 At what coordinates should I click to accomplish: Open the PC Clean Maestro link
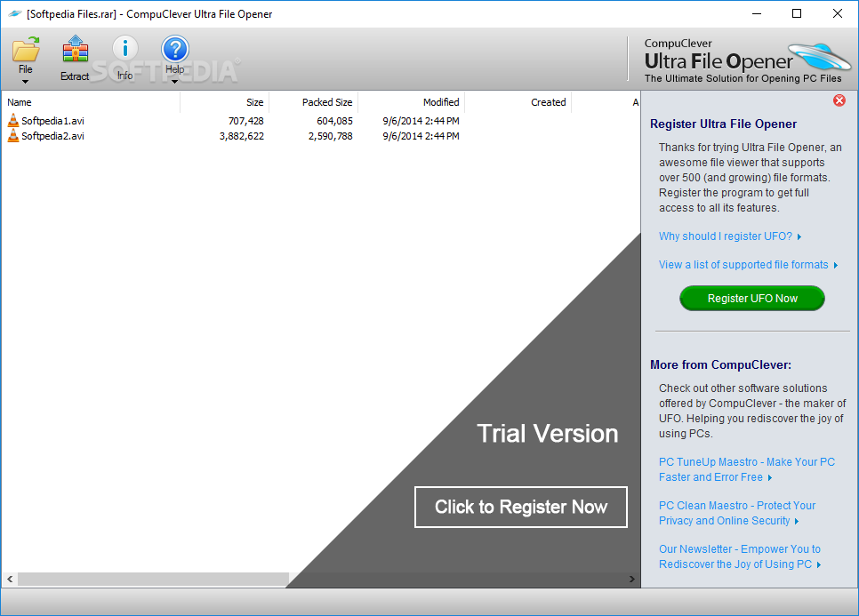click(737, 513)
